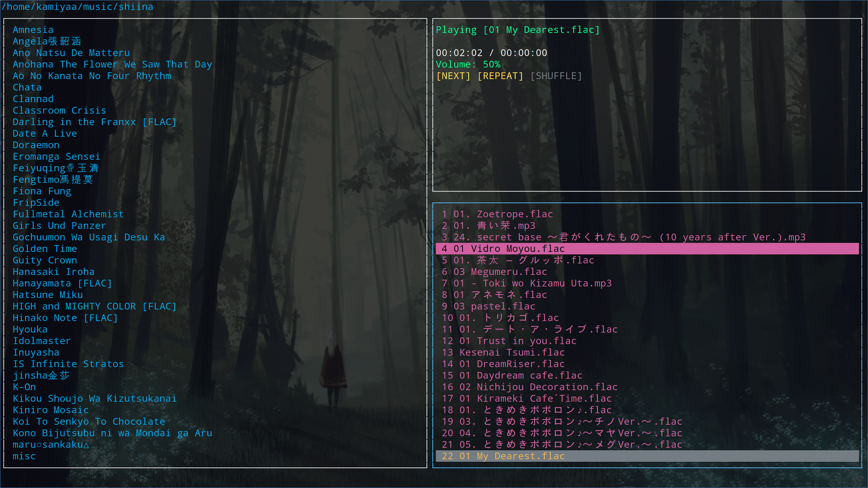Toggle the [REPEAT] mode indicator

click(500, 76)
